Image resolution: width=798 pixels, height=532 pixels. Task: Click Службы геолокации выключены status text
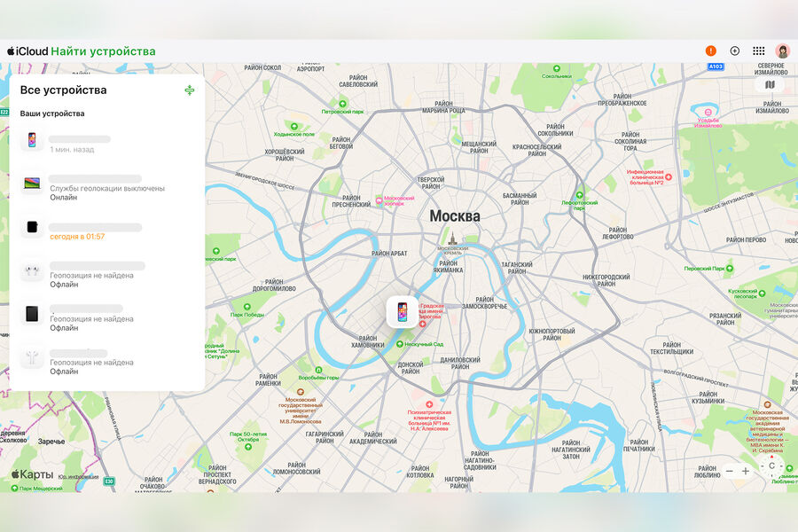[x=107, y=188]
